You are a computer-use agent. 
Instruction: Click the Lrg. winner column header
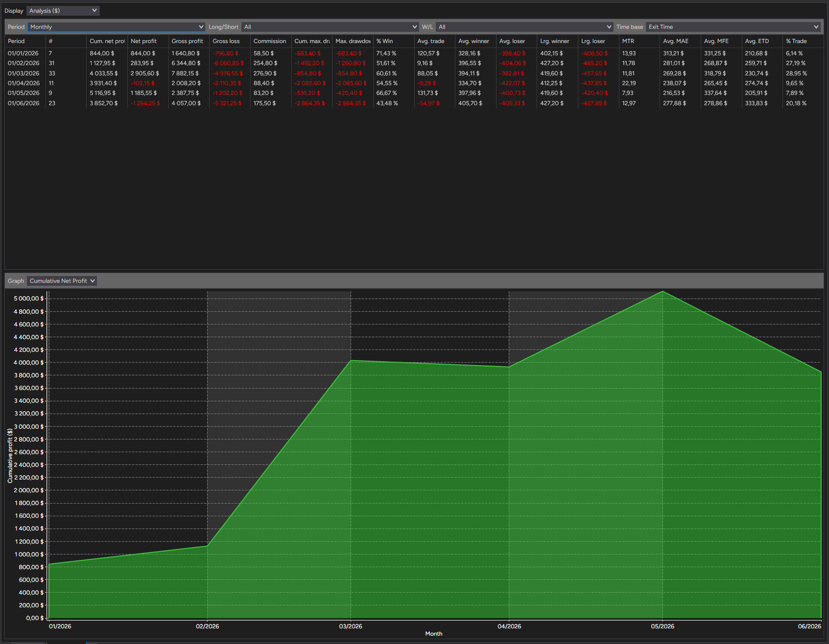click(558, 41)
